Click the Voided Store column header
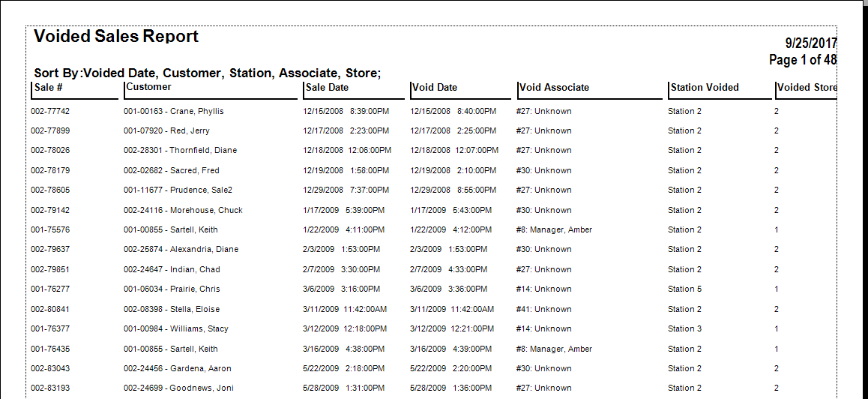This screenshot has width=868, height=399. tap(807, 88)
